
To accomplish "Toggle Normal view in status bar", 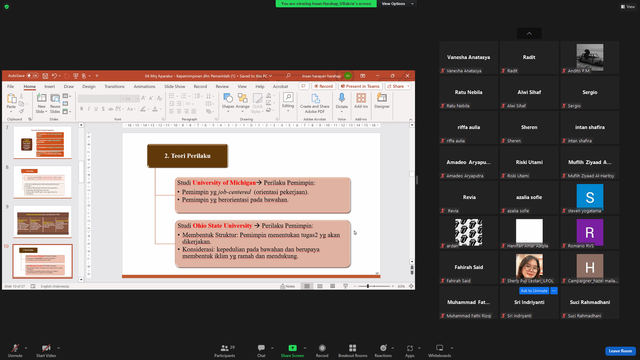I will coord(307,286).
